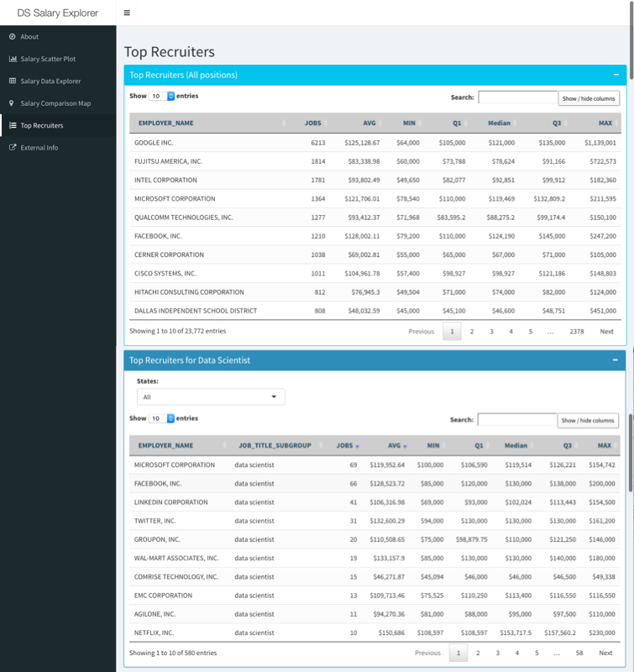
Task: Select GOOGLE INC. row employer name
Action: [x=154, y=143]
